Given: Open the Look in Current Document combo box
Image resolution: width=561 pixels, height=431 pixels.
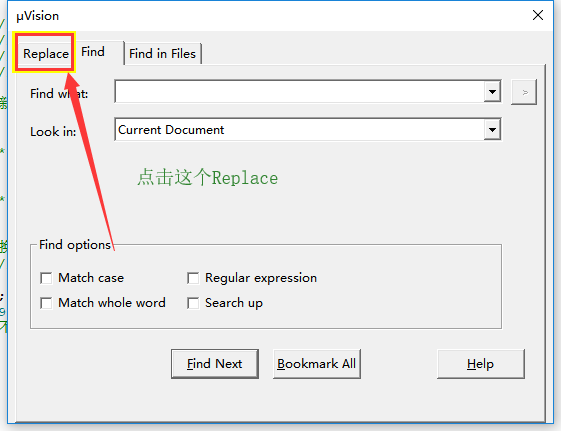Looking at the screenshot, I should (308, 129).
